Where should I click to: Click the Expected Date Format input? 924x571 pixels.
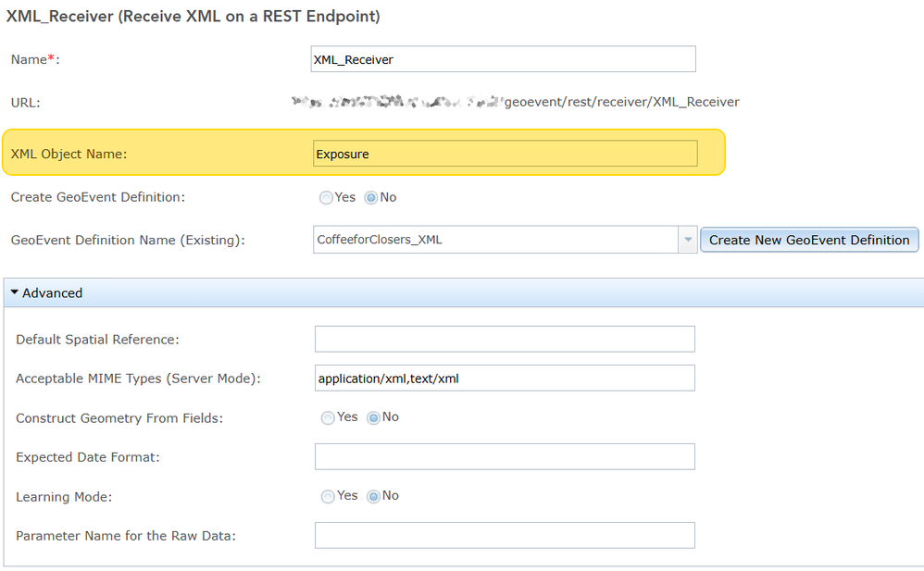point(505,457)
